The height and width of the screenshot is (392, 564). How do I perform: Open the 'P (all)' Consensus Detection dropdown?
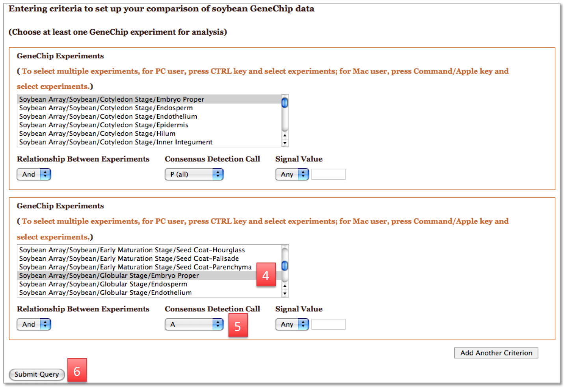(194, 174)
